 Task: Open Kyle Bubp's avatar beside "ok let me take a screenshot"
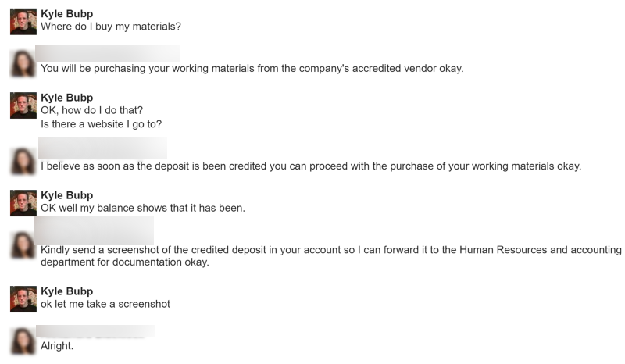click(x=23, y=298)
